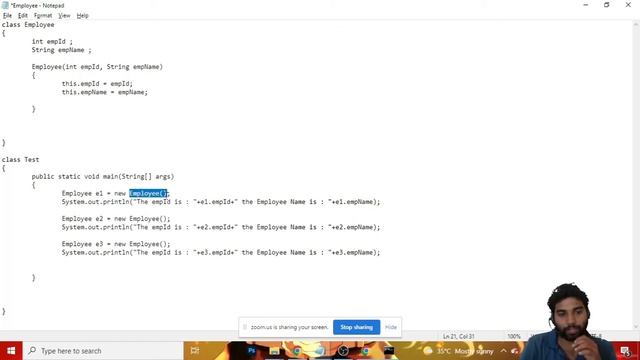Click 'public static void main' line
Screen dimensions: 640x360
click(103, 176)
